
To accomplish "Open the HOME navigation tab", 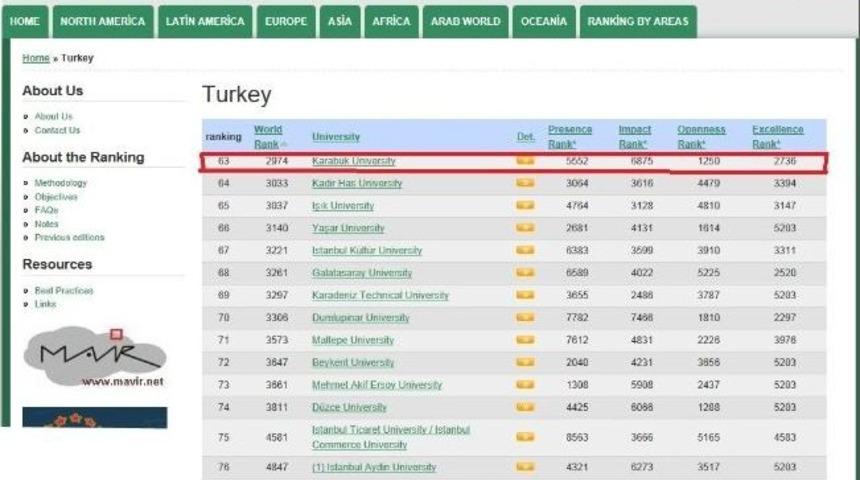I will click(x=25, y=21).
